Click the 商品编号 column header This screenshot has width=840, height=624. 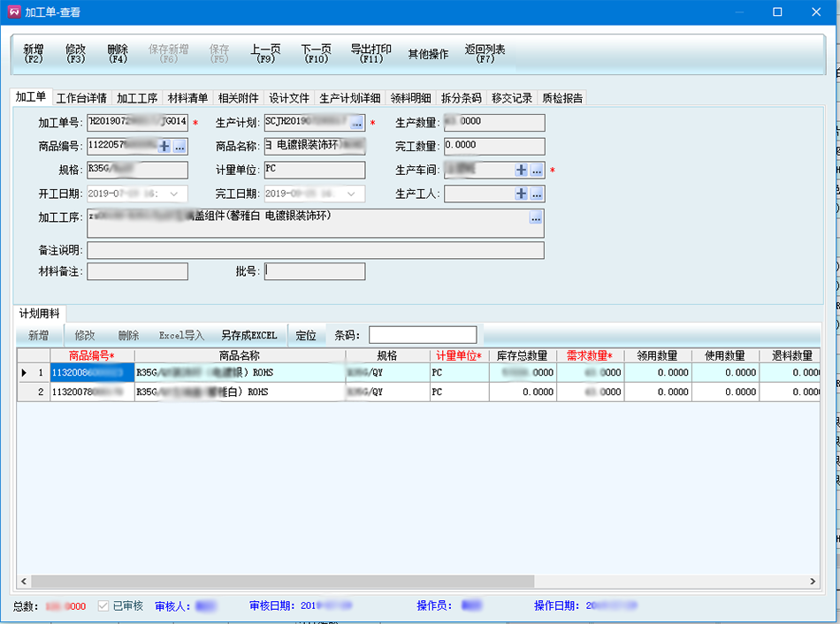click(x=92, y=355)
